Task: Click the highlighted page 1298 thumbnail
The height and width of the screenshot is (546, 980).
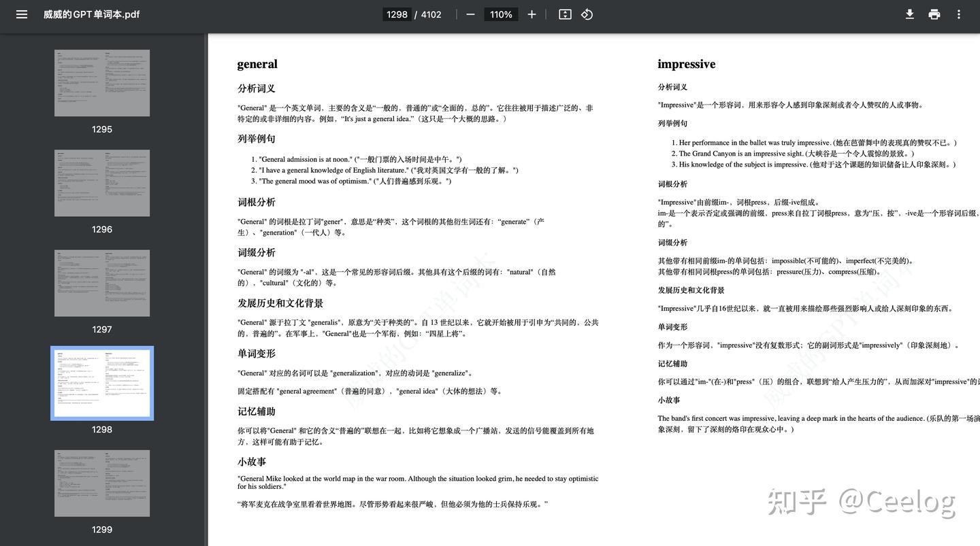Action: pyautogui.click(x=102, y=383)
